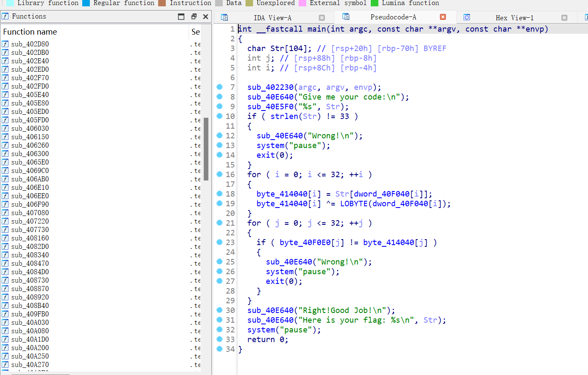Close the Hex View-1 tab

564,18
